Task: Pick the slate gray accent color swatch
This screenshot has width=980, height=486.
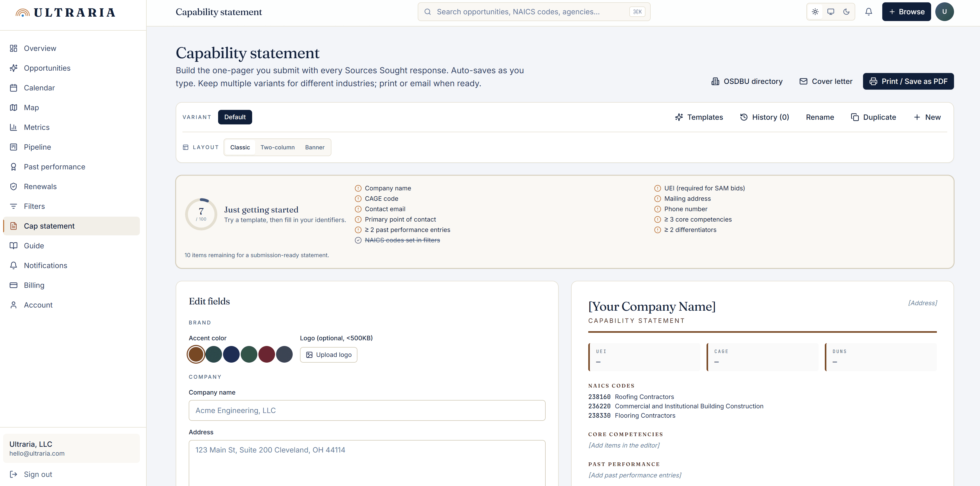Action: 284,354
